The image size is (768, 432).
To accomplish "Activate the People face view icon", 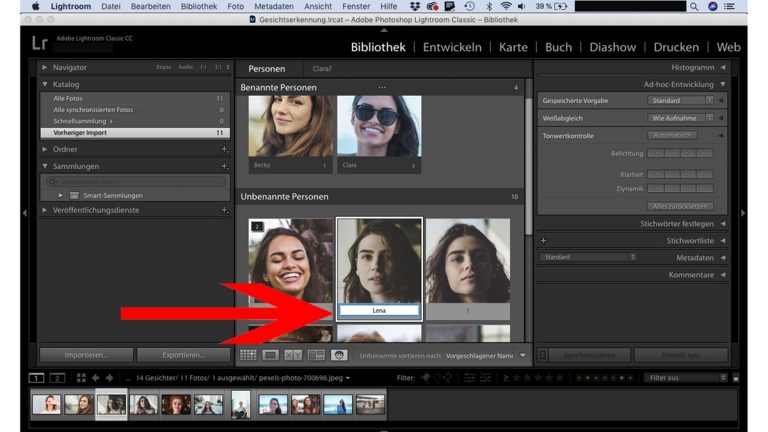I will coord(338,355).
